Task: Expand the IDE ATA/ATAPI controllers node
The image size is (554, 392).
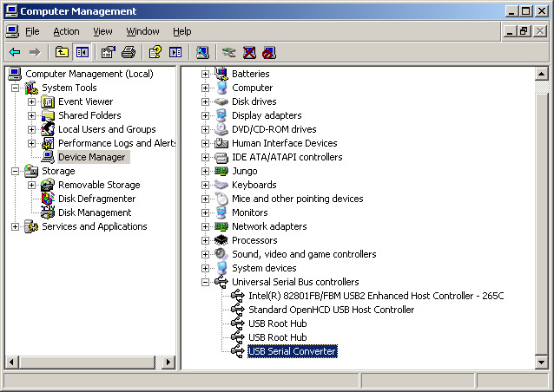Action: click(x=205, y=157)
